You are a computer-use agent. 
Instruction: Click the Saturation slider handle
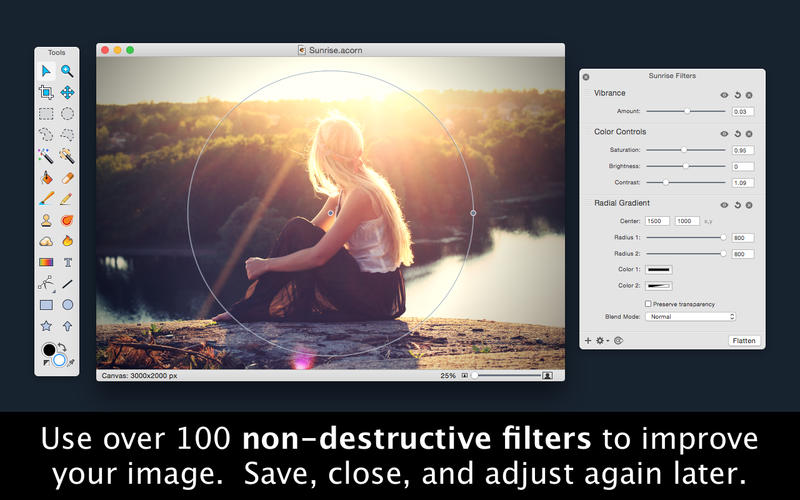[x=684, y=150]
